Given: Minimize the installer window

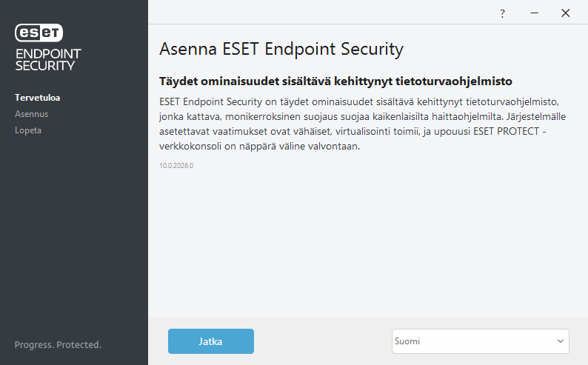Looking at the screenshot, I should (534, 13).
